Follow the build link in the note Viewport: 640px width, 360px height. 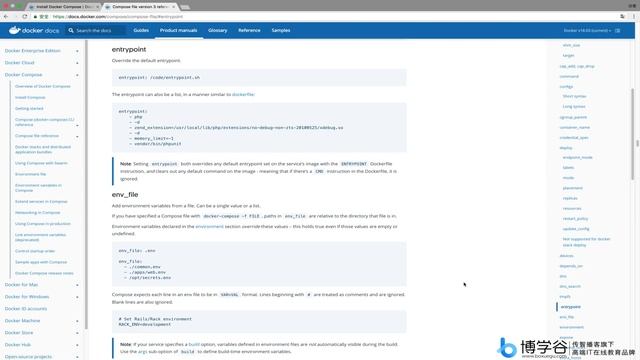pos(194,344)
